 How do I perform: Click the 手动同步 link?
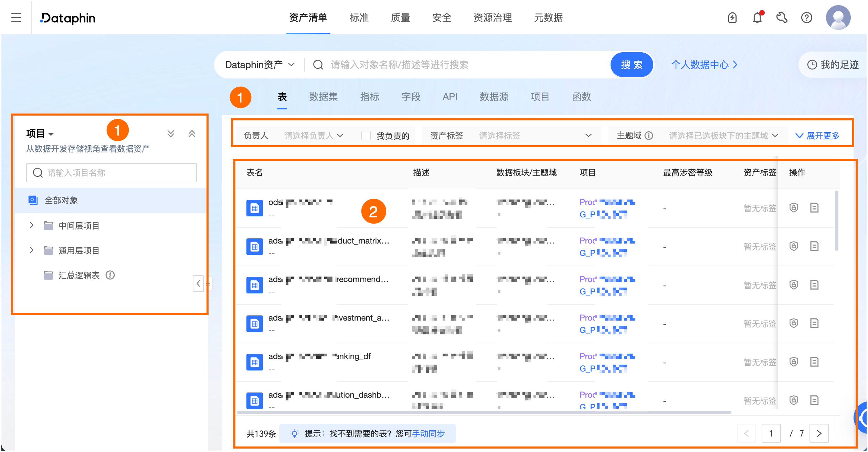(428, 433)
